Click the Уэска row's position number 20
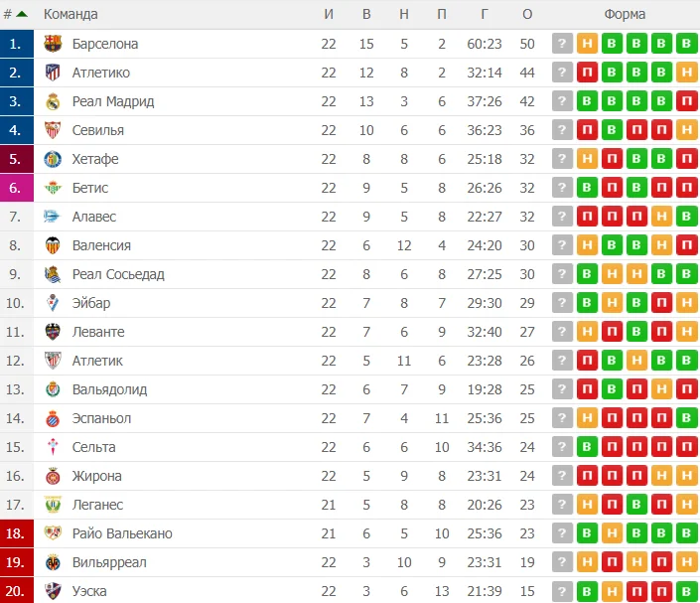The height and width of the screenshot is (603, 700). click(x=15, y=591)
